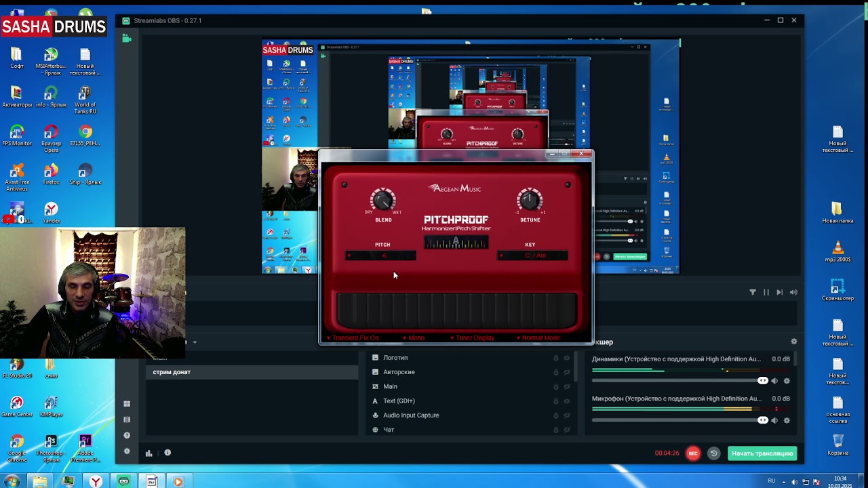Viewport: 868px width, 488px height.
Task: Click the Yandex browser taskbar icon
Action: tap(96, 481)
